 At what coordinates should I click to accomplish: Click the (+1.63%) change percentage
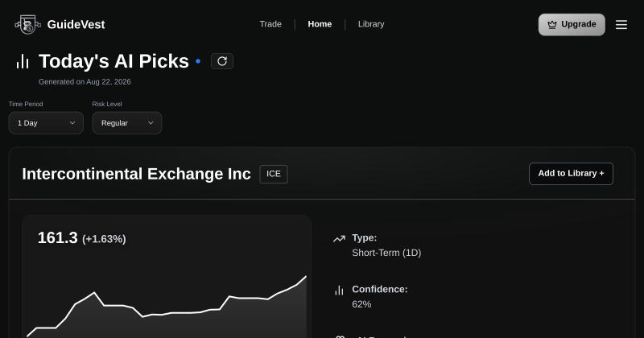pyautogui.click(x=104, y=239)
